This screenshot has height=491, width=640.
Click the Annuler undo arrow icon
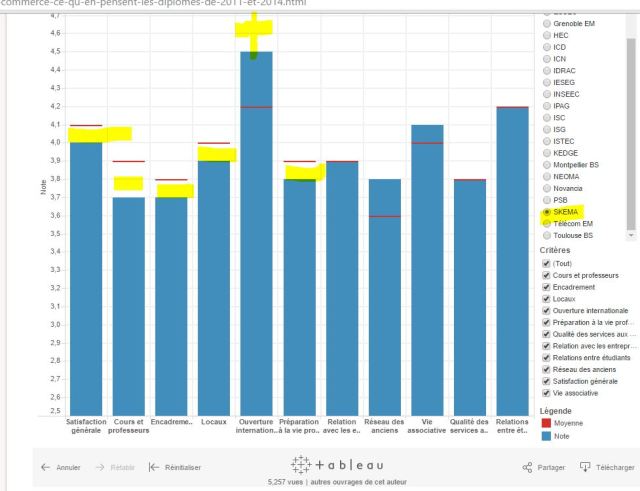point(45,467)
